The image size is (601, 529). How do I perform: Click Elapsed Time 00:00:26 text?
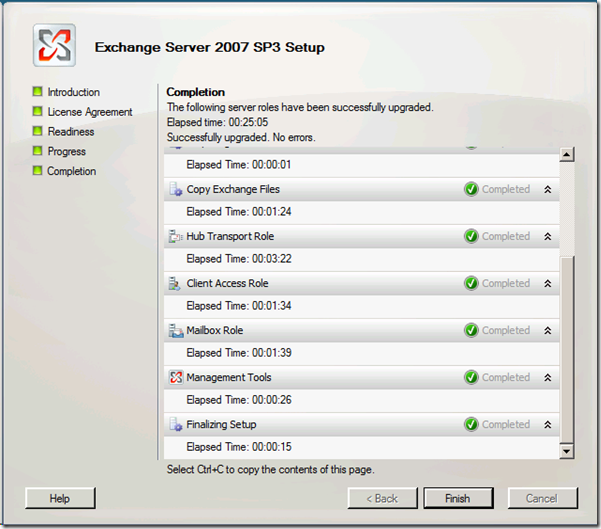[x=239, y=400]
